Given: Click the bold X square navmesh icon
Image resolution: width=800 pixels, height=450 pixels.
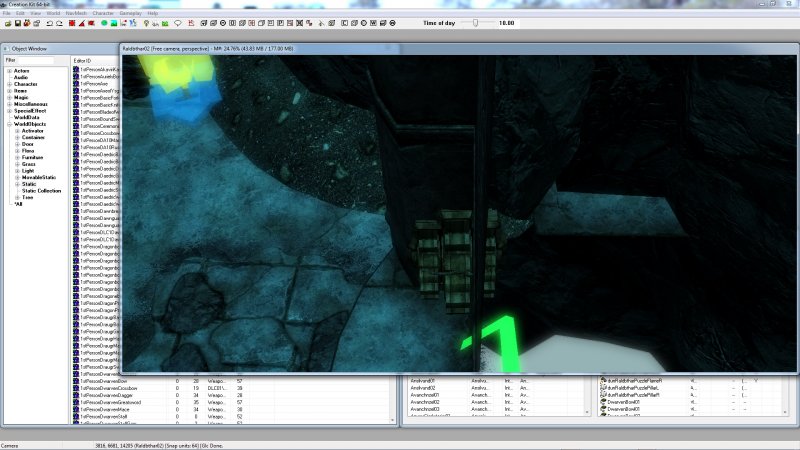Looking at the screenshot, I should pyautogui.click(x=299, y=23).
